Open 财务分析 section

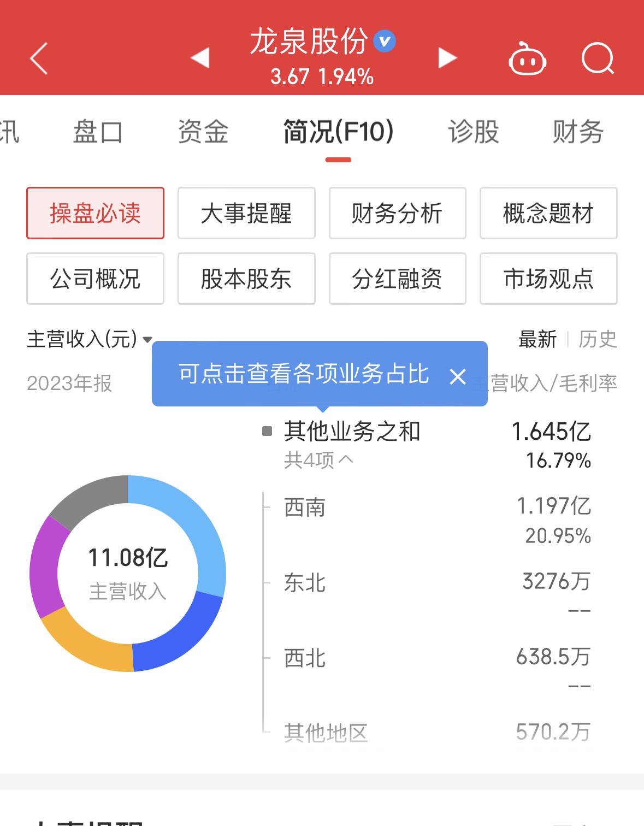pyautogui.click(x=397, y=213)
